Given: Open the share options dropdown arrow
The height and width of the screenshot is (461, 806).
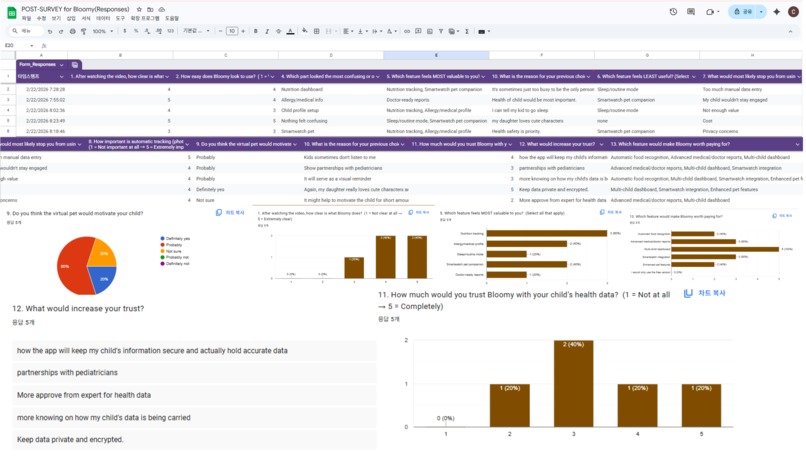Looking at the screenshot, I should pos(761,12).
